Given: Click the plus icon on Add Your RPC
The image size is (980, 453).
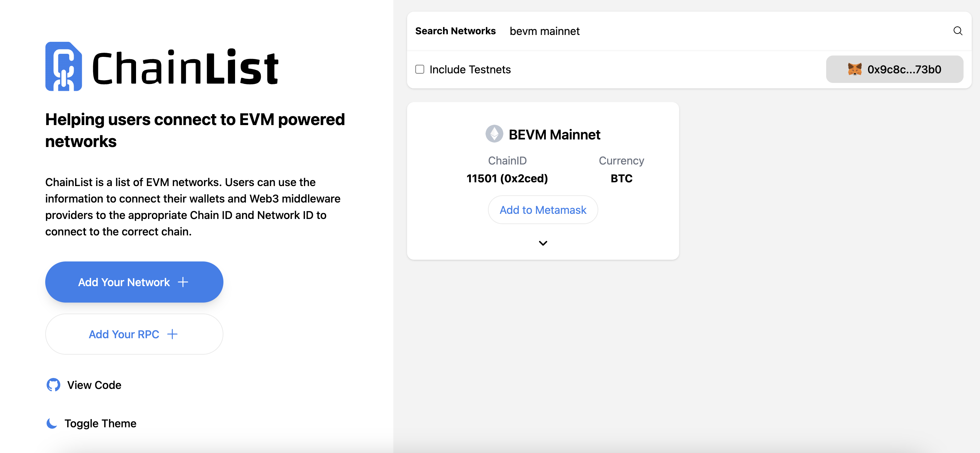Looking at the screenshot, I should coord(172,334).
